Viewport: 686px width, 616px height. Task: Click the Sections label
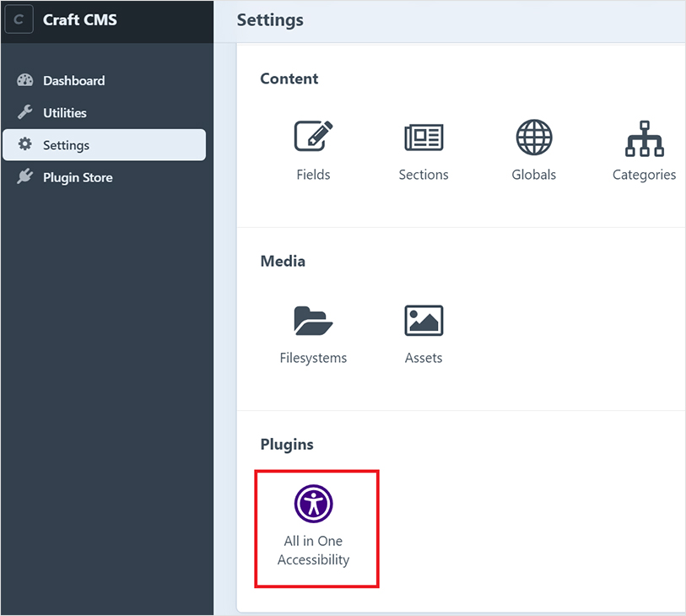click(x=424, y=175)
